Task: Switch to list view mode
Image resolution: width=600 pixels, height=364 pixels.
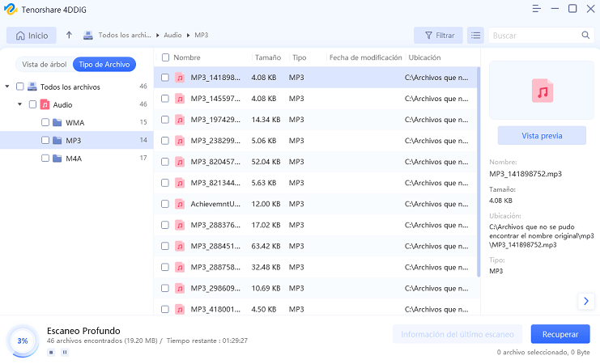Action: click(x=475, y=36)
